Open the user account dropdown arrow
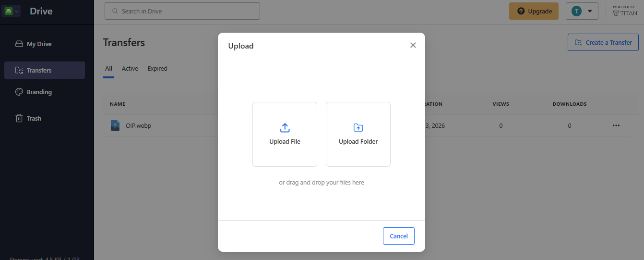Viewport: 644px width, 260px height. tap(590, 11)
